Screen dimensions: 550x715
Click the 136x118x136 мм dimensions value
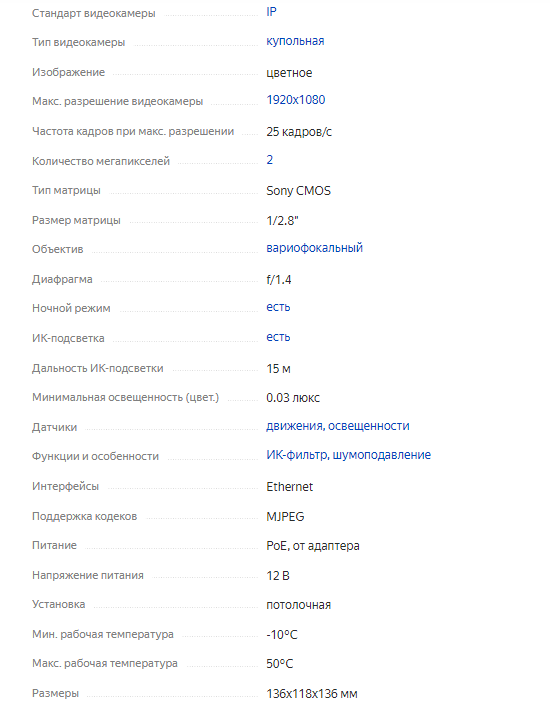[x=312, y=694]
